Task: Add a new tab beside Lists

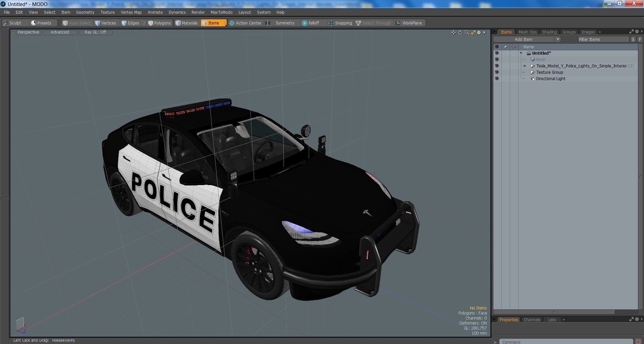Action: (x=564, y=320)
